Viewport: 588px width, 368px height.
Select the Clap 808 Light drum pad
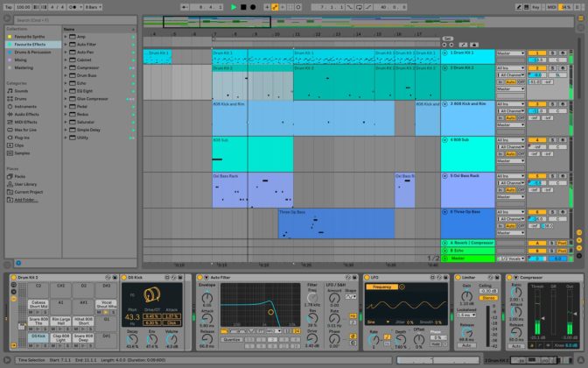click(x=61, y=337)
